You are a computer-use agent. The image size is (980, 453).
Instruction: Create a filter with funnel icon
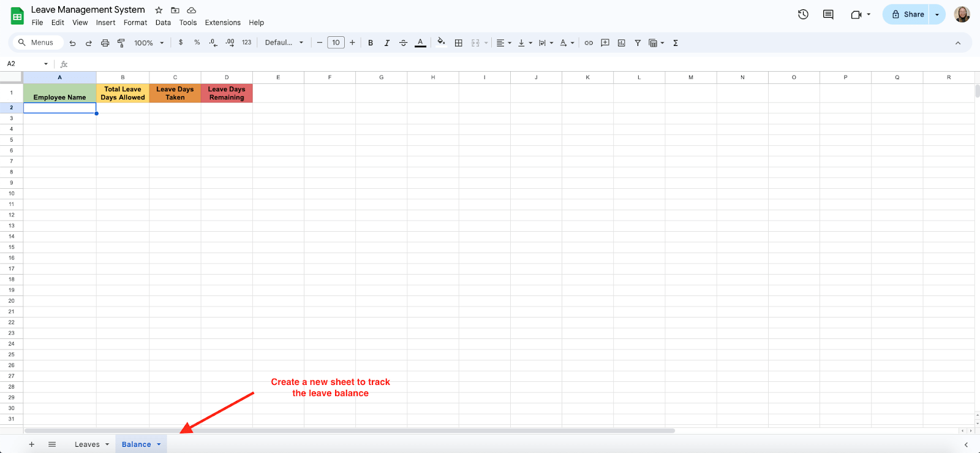[638, 43]
